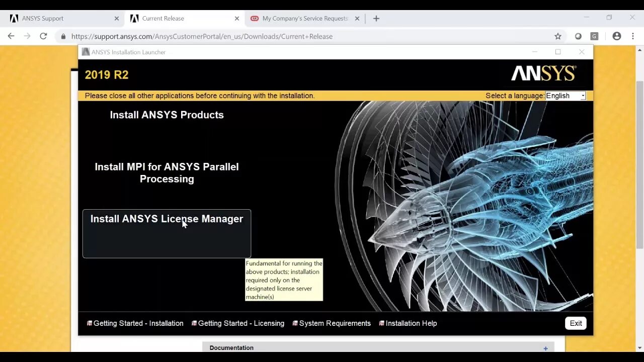This screenshot has width=644, height=362.
Task: Click the PDF icon before Getting Started - Installation
Action: click(x=89, y=323)
